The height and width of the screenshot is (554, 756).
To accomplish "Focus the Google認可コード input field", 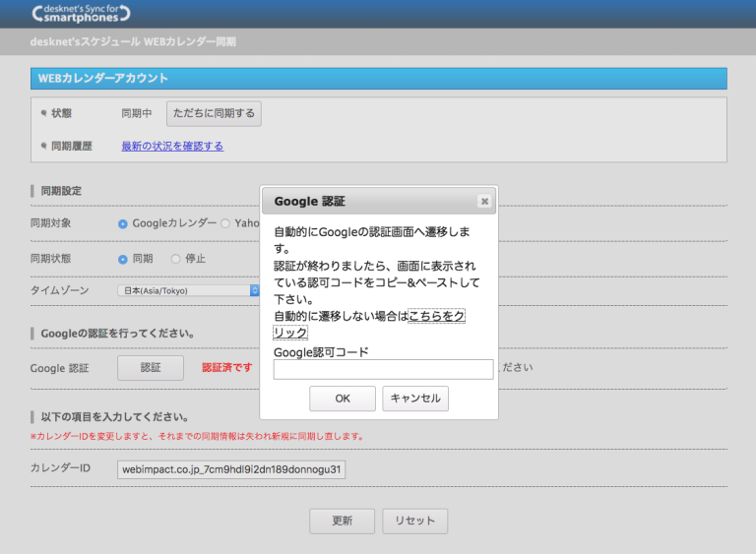I will 383,369.
